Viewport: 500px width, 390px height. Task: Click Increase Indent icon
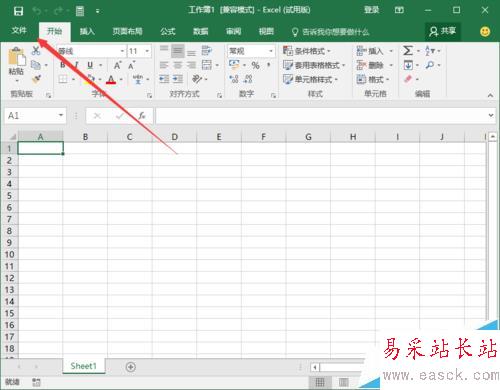pos(178,79)
